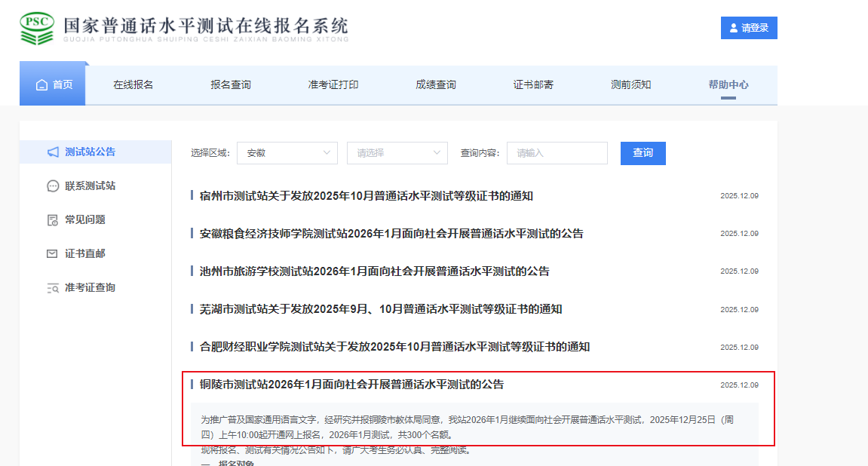Click the chat bubble icon beside 联系测试站
868x466 pixels.
pos(53,186)
